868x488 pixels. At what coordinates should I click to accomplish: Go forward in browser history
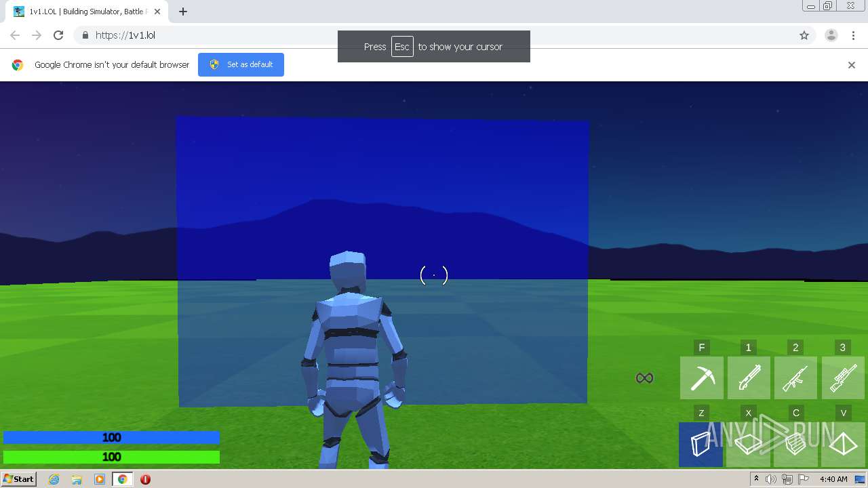coord(37,35)
